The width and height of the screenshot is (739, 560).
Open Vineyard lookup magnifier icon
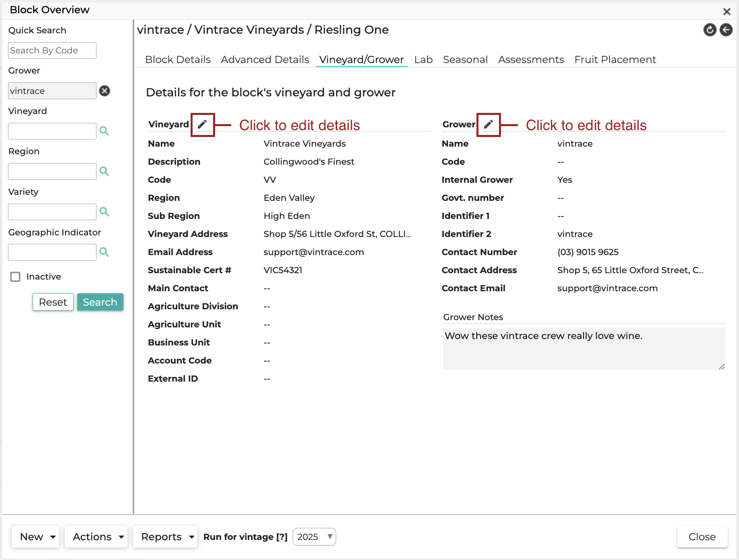(104, 131)
